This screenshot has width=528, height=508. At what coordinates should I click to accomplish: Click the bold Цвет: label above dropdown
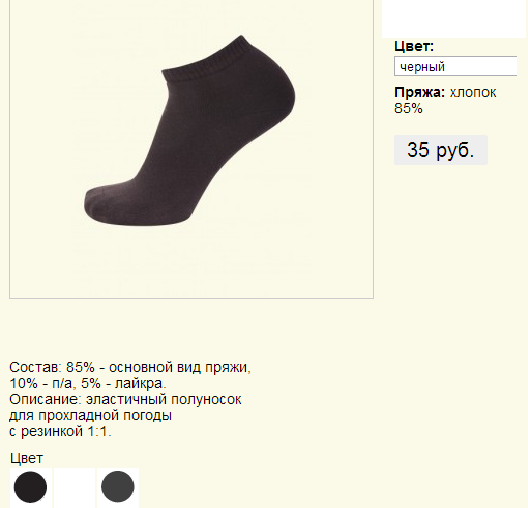point(414,46)
